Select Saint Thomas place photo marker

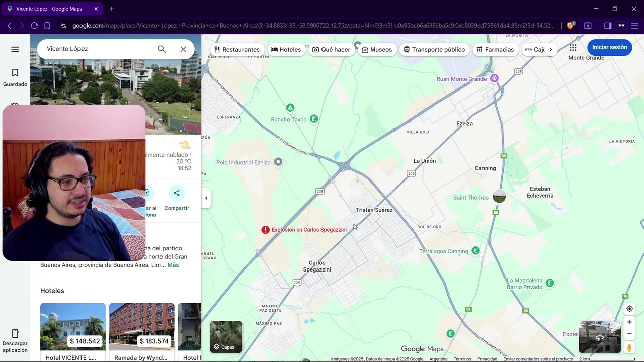click(x=499, y=196)
